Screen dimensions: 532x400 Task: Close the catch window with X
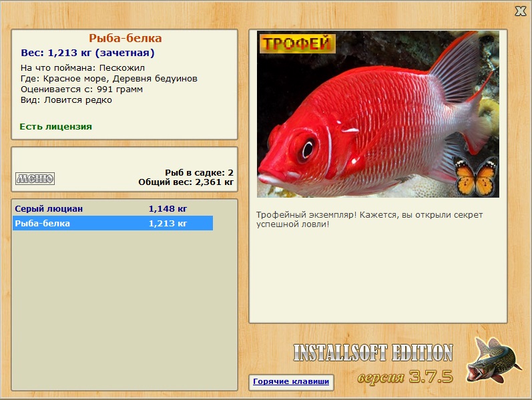pyautogui.click(x=520, y=11)
